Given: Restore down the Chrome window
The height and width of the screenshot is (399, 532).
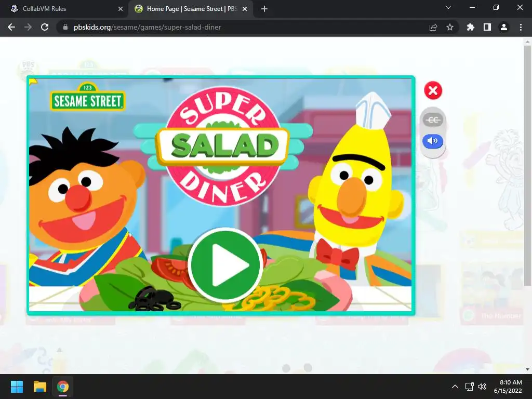Looking at the screenshot, I should (496, 7).
